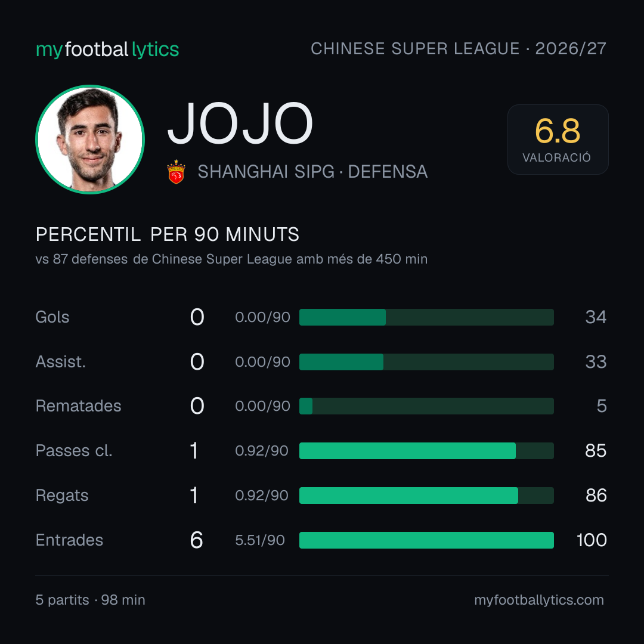Click the Percentil per 90 minuts heading
The height and width of the screenshot is (644, 644).
pos(167,234)
